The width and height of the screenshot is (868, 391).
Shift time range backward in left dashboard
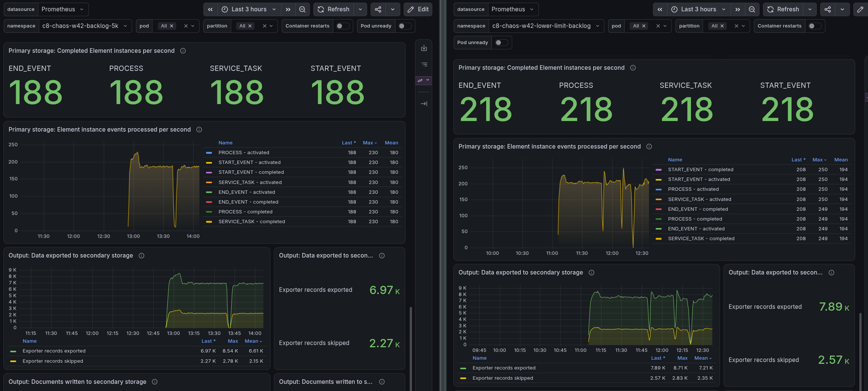pyautogui.click(x=211, y=9)
